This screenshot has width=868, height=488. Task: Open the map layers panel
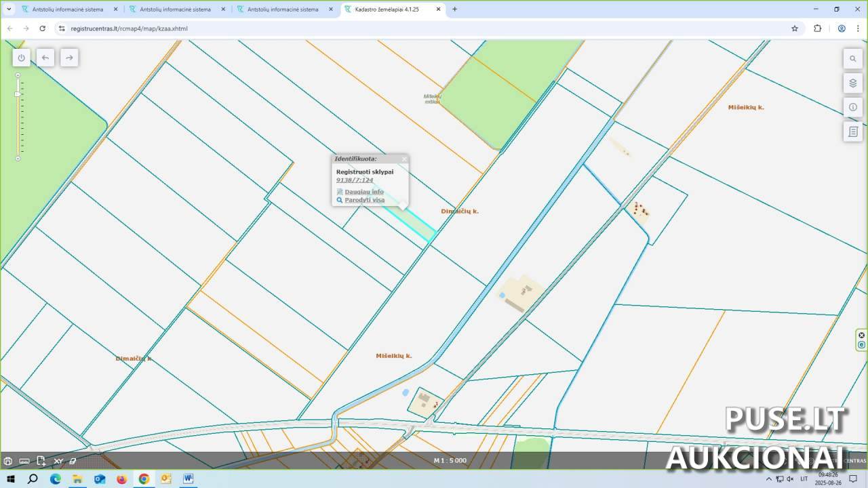[853, 83]
